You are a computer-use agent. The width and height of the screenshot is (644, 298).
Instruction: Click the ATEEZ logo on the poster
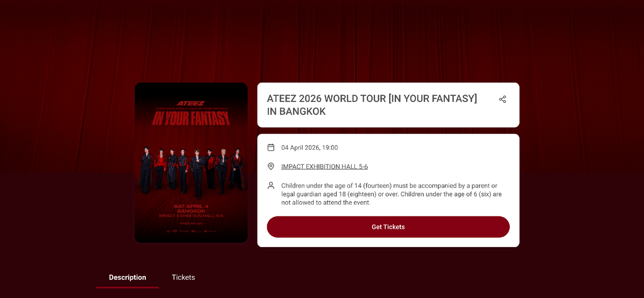click(x=191, y=102)
